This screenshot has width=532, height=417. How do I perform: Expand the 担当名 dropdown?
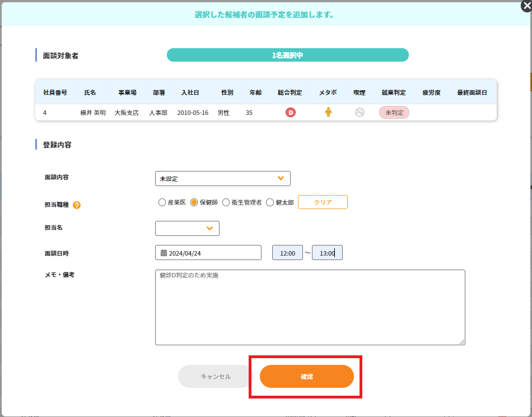tap(187, 229)
